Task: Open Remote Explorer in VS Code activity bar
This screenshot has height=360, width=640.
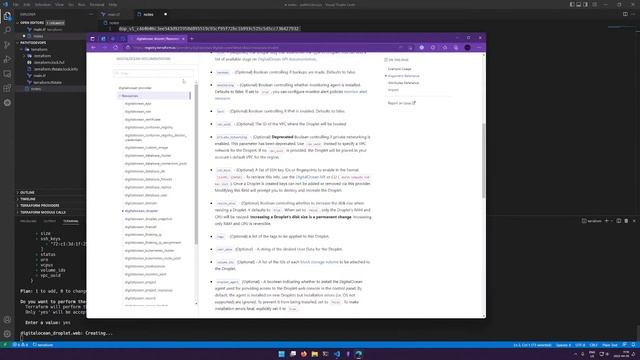Action: click(x=7, y=74)
